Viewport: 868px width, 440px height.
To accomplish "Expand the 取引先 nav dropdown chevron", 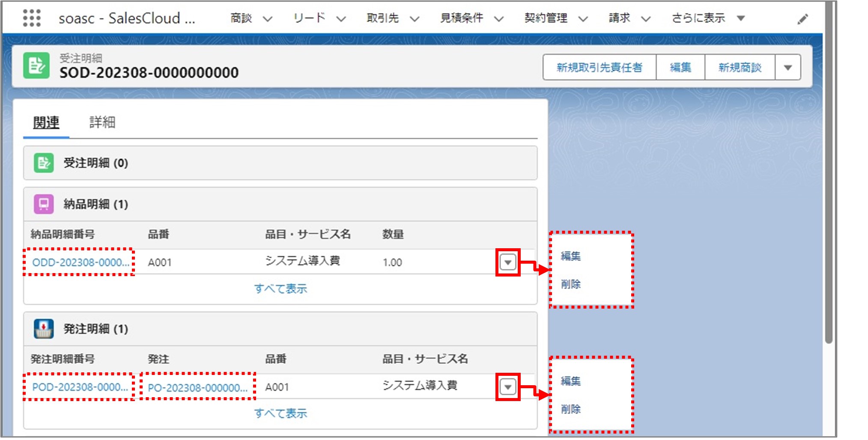I will (415, 19).
